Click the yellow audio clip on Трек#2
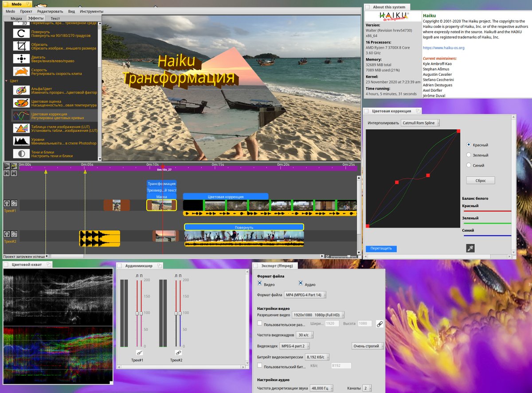532x393 pixels. click(100, 238)
